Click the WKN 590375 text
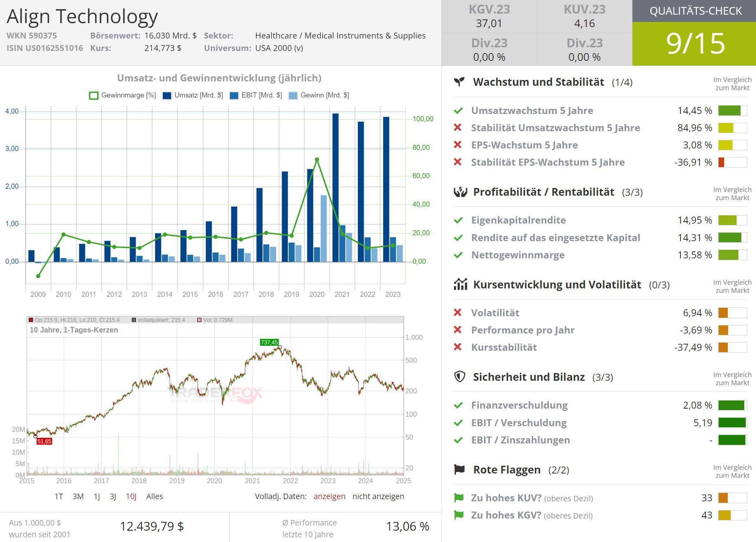756x542 pixels. (x=32, y=36)
